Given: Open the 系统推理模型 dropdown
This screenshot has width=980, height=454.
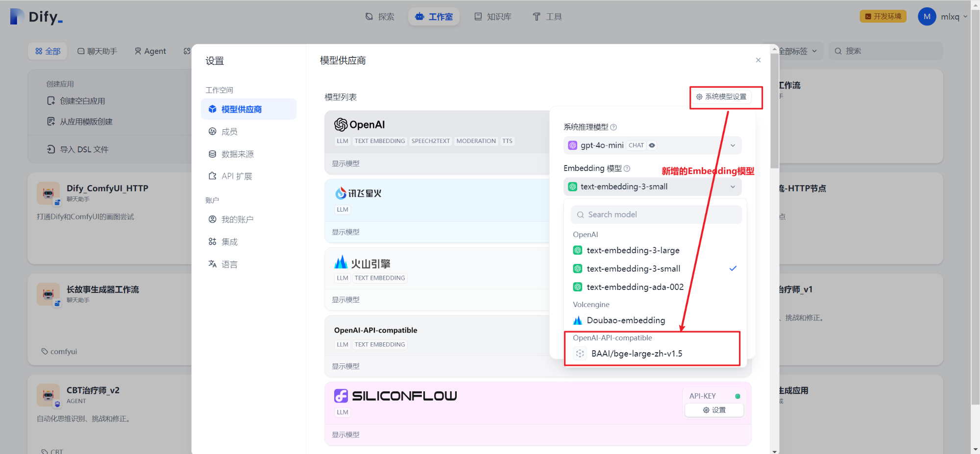Looking at the screenshot, I should tap(652, 145).
